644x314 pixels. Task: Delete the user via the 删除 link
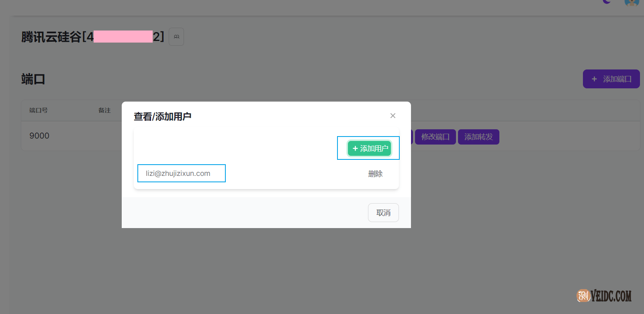point(375,174)
